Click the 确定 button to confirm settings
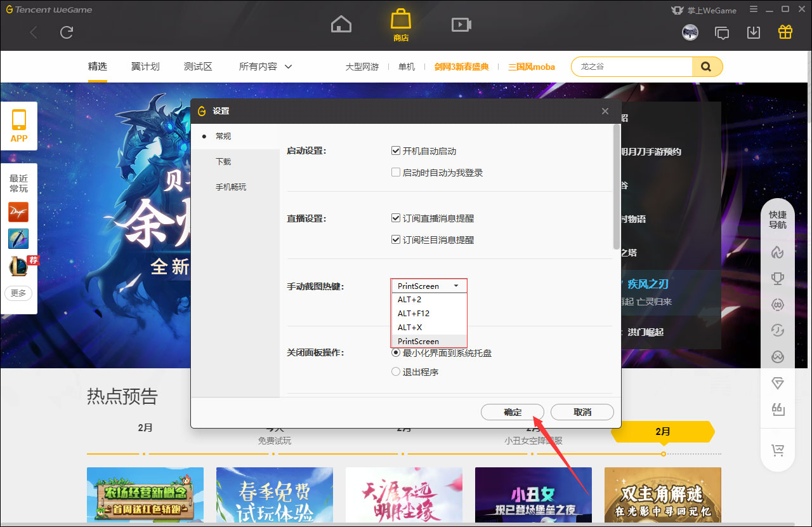 tap(512, 412)
